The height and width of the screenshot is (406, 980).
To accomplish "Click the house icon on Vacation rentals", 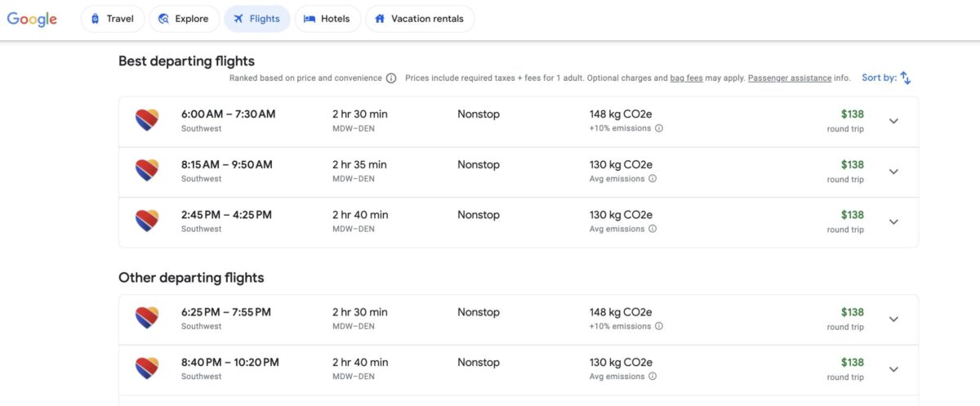I will click(380, 19).
